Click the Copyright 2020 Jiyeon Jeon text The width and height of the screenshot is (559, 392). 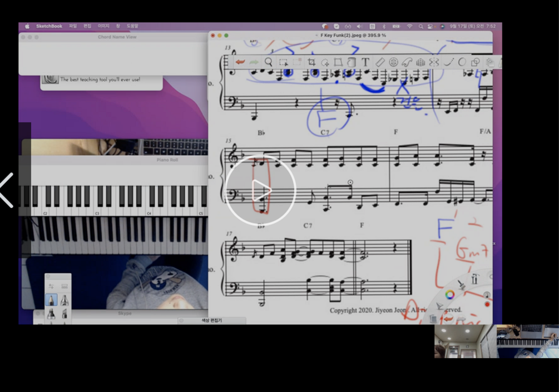pos(368,310)
